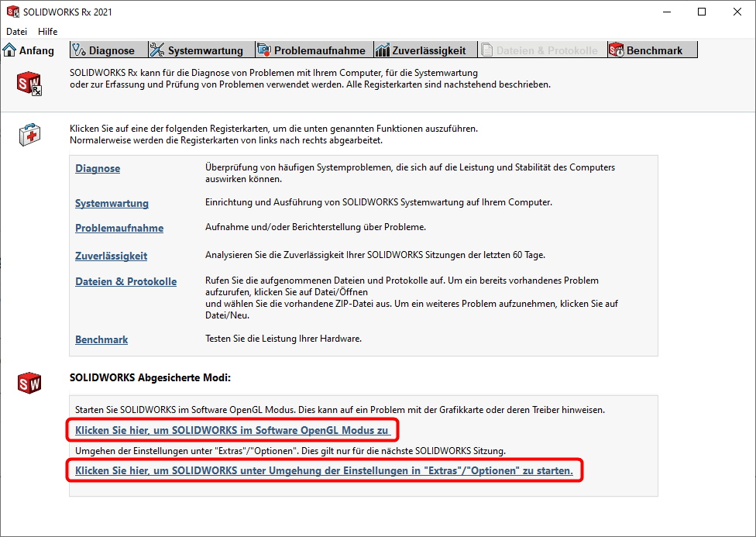Click the document icon on Dateien & Protokolle tab
The image size is (756, 537).
click(486, 50)
